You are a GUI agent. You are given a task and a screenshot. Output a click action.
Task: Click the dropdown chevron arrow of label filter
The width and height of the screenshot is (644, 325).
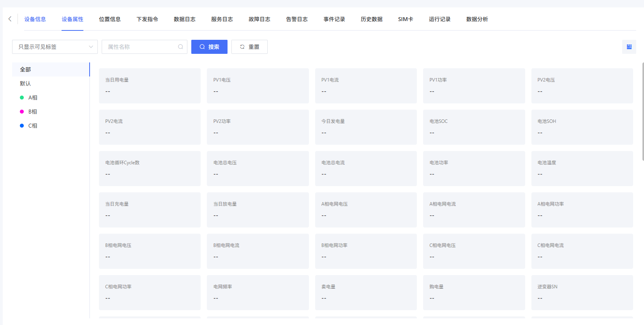(x=91, y=47)
